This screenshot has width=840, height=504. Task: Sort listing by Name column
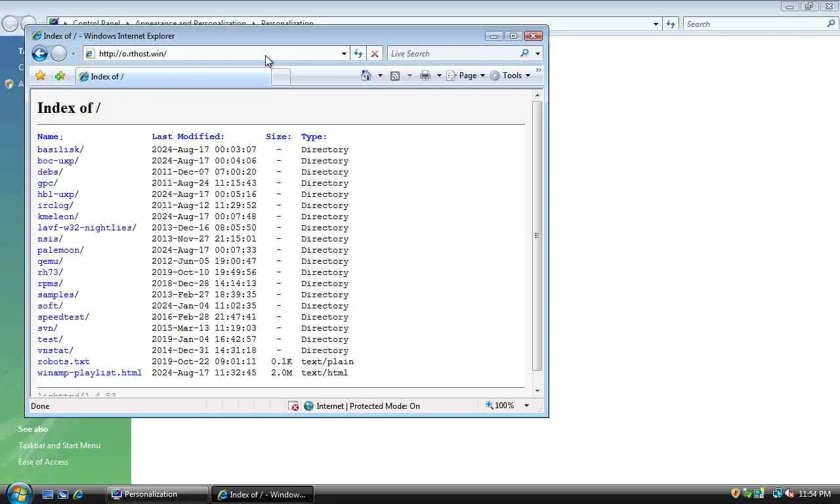tap(50, 136)
